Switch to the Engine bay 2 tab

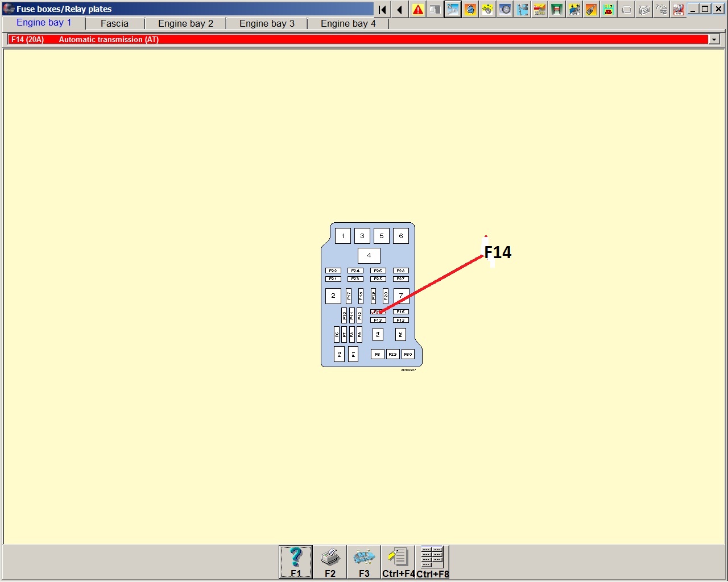click(185, 23)
